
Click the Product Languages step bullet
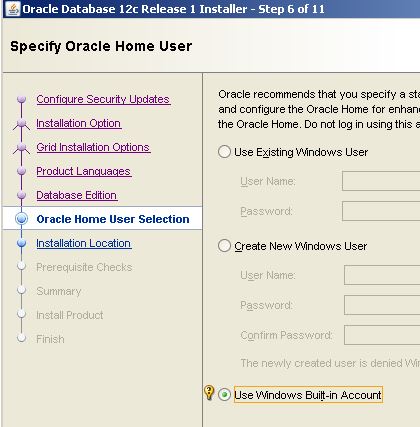22,171
